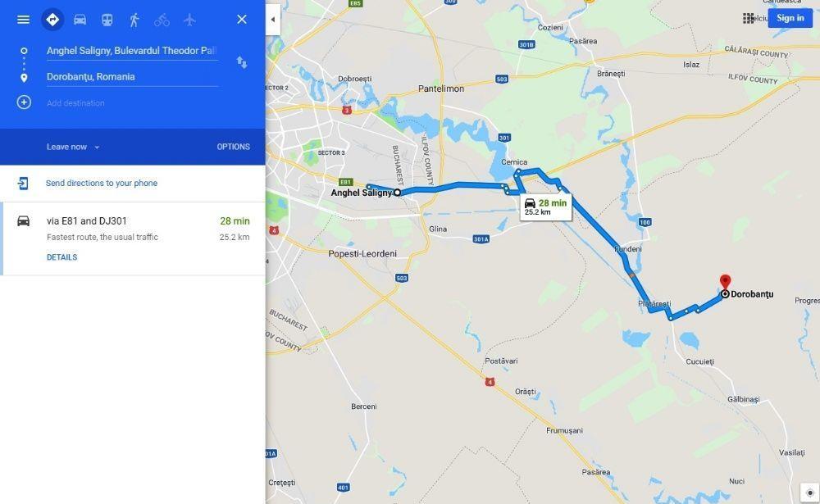Switch to transit travel mode

(x=107, y=20)
